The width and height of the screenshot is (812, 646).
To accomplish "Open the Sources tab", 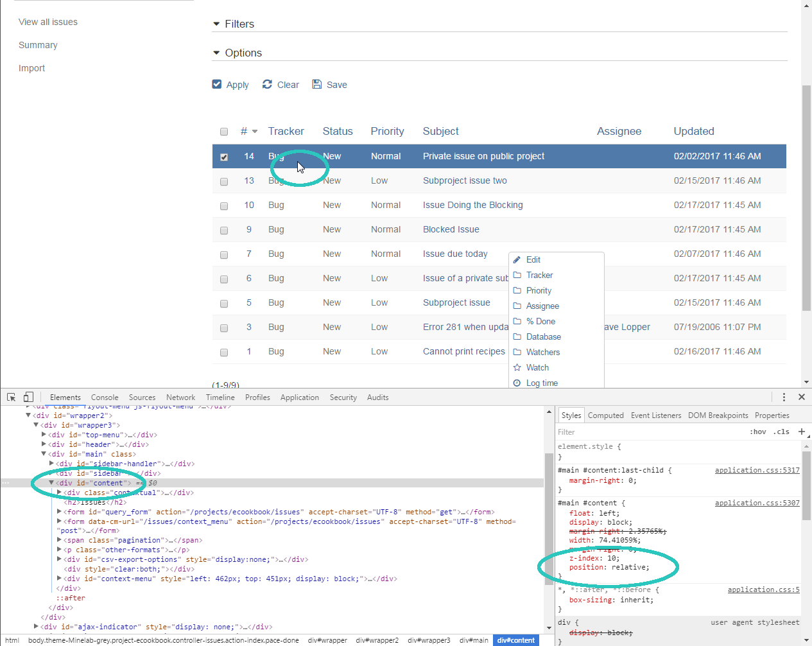I will click(x=142, y=397).
